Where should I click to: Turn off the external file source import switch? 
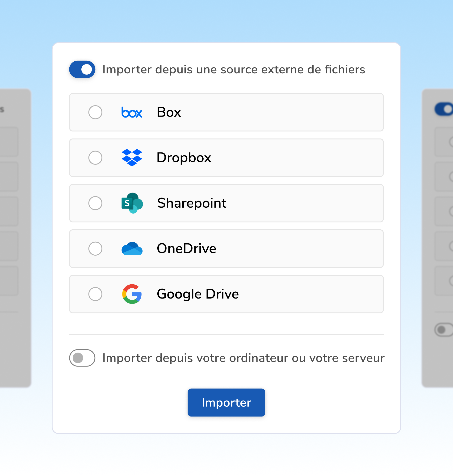(82, 69)
